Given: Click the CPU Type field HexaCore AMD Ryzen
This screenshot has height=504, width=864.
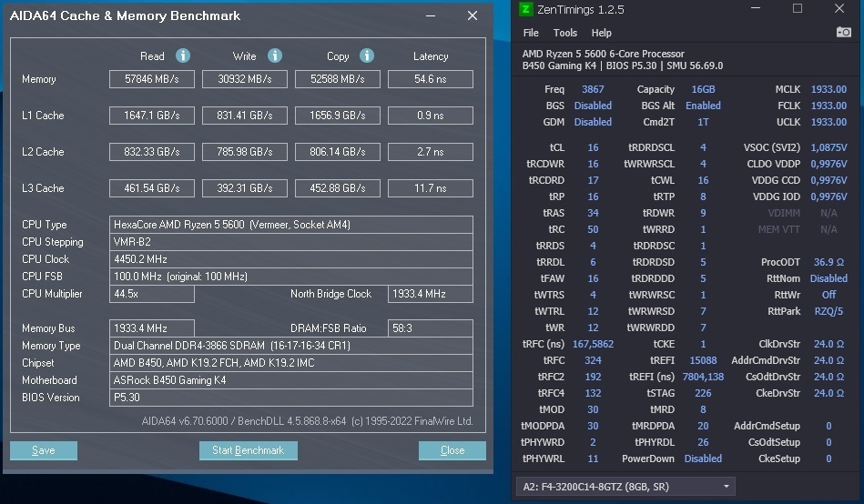Looking at the screenshot, I should (x=291, y=225).
